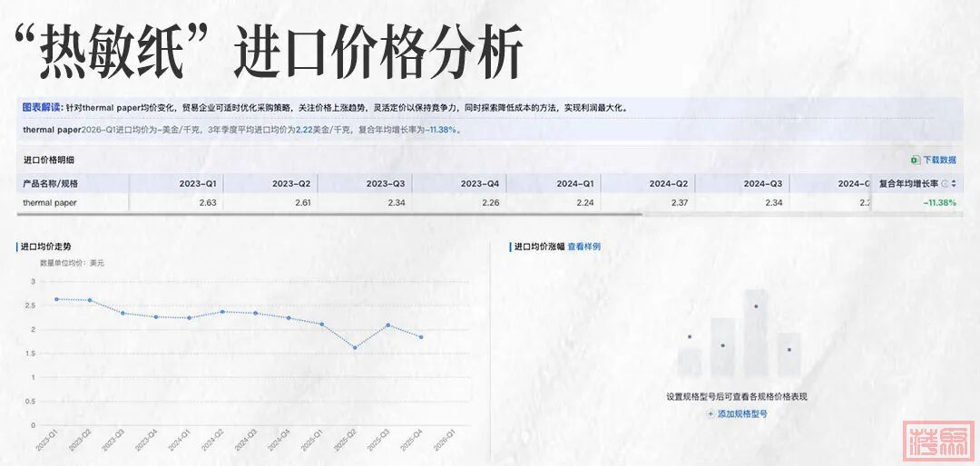Click the Excel icon beside 下载数据
The width and height of the screenshot is (980, 466).
pyautogui.click(x=915, y=160)
